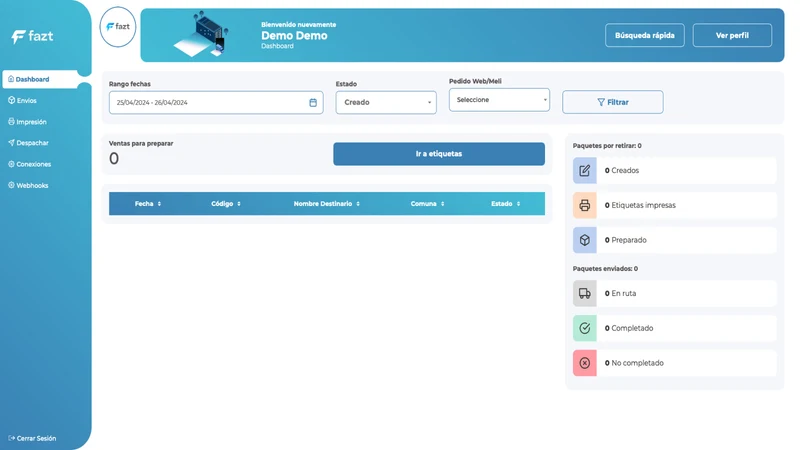Click the Completado checkmark icon
The image size is (800, 450).
[585, 328]
